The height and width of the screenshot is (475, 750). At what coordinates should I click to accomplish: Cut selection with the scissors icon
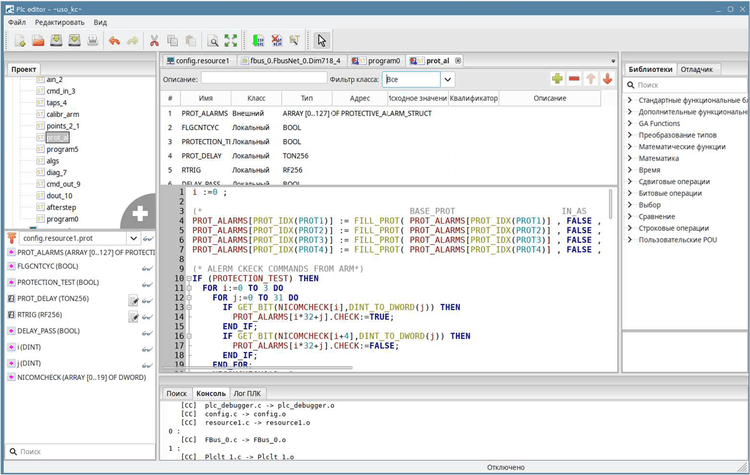[154, 41]
